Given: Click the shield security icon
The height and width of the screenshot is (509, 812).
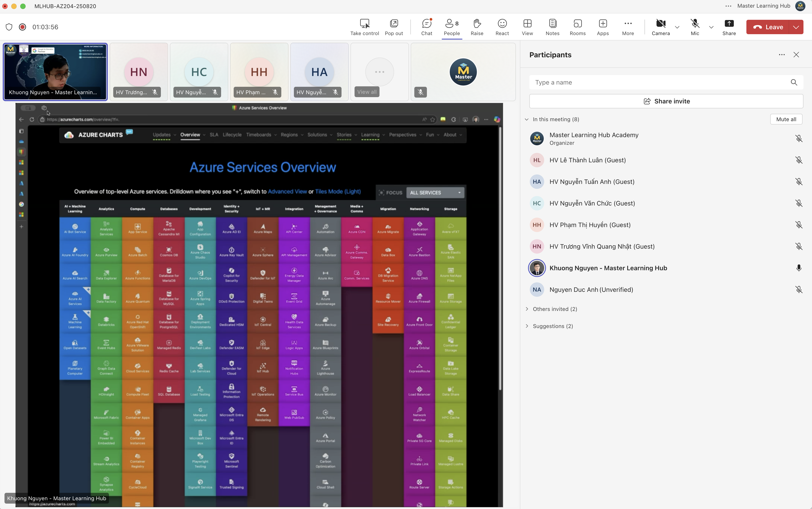Looking at the screenshot, I should click(x=9, y=27).
